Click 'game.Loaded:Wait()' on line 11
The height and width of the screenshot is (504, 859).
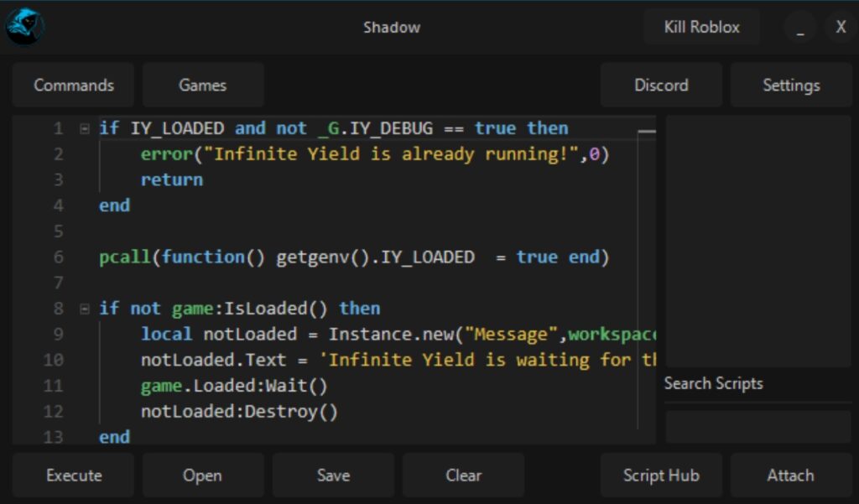[234, 386]
